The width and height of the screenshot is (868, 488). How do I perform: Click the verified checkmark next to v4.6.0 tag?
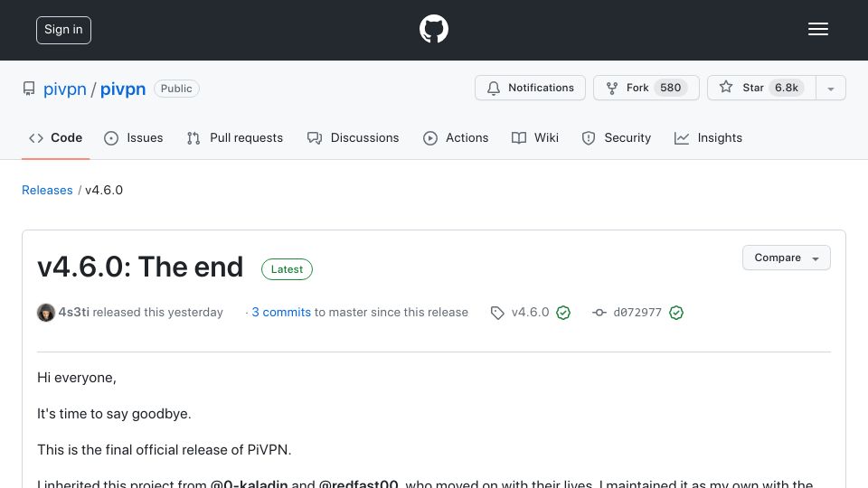pos(563,313)
